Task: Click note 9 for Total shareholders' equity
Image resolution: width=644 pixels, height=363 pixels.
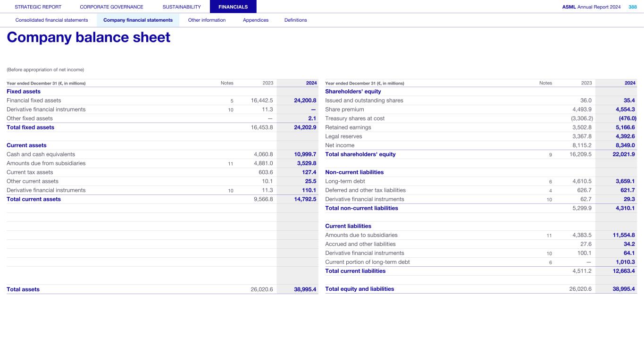Action: (x=550, y=155)
